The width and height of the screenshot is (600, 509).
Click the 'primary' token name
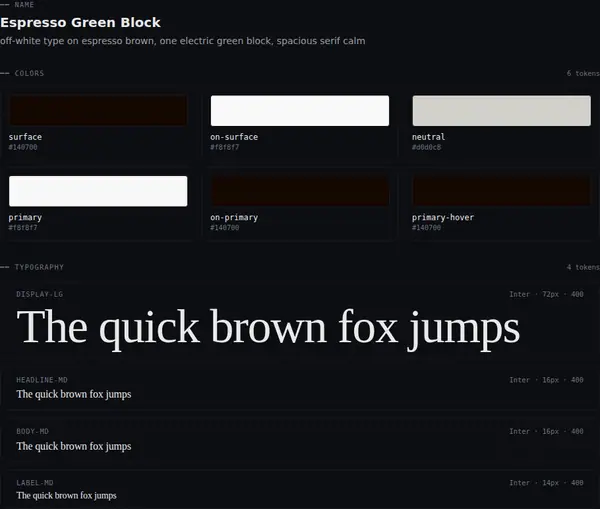[x=25, y=217]
